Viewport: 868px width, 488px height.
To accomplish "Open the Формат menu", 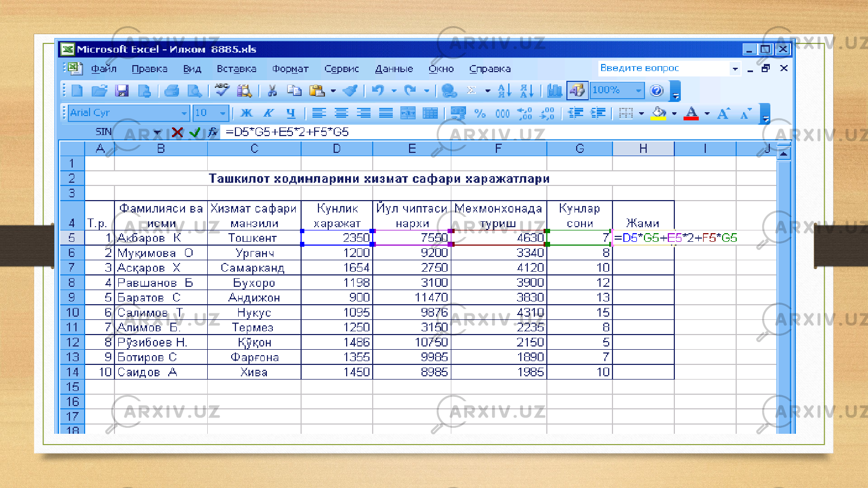I will tap(290, 69).
